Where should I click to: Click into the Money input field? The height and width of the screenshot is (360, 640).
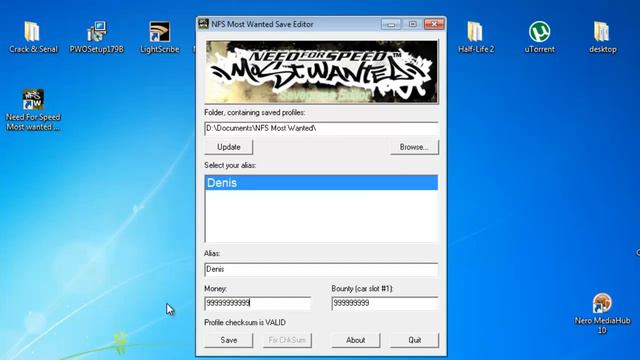258,303
